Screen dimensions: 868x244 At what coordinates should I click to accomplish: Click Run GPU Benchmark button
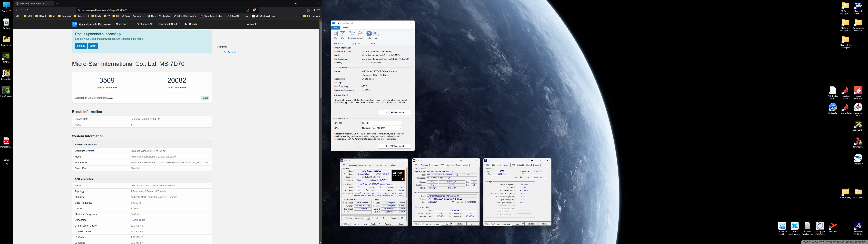click(395, 146)
